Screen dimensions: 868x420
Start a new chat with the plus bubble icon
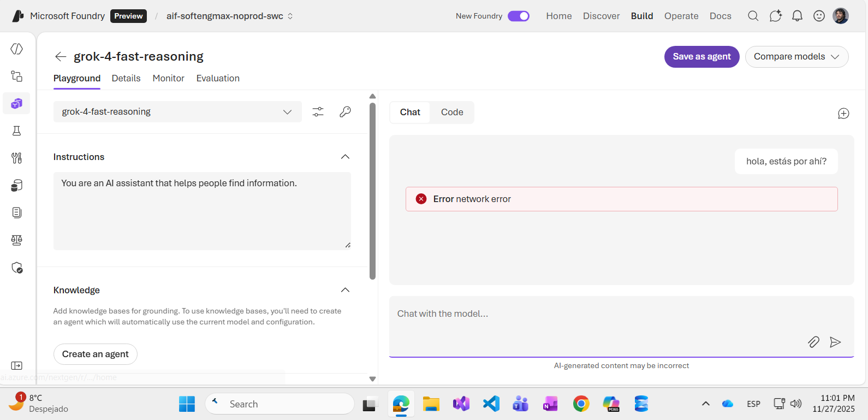[x=843, y=113]
